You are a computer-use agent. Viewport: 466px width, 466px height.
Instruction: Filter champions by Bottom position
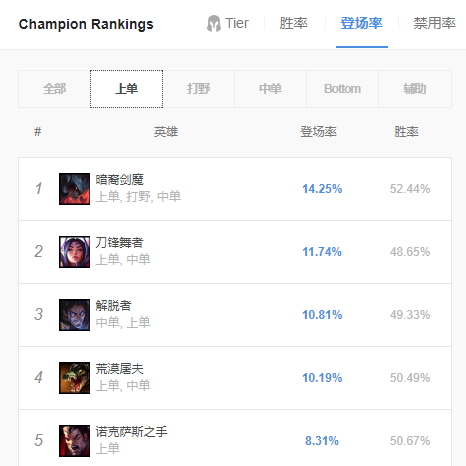342,89
